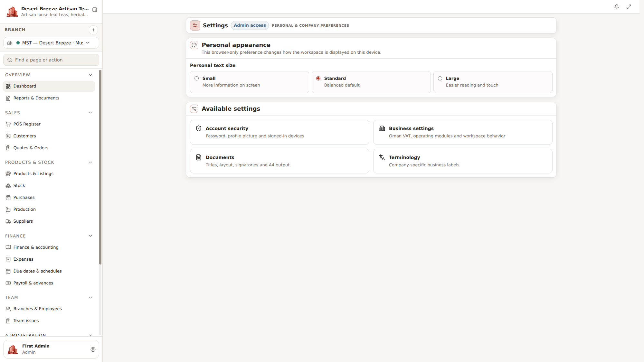Click the Quotes & Orders clipboard icon

(x=8, y=148)
